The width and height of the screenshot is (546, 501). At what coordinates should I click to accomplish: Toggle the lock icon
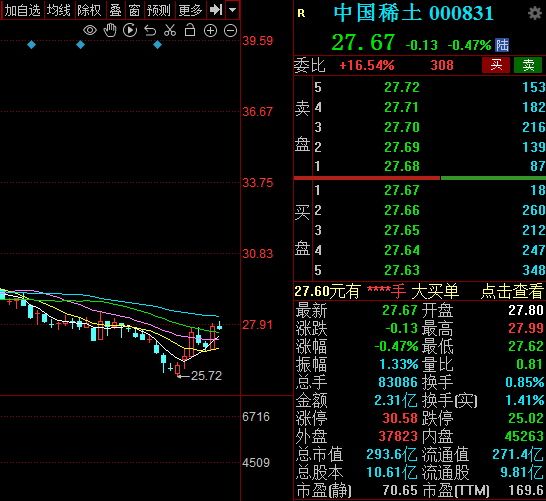coord(190,30)
